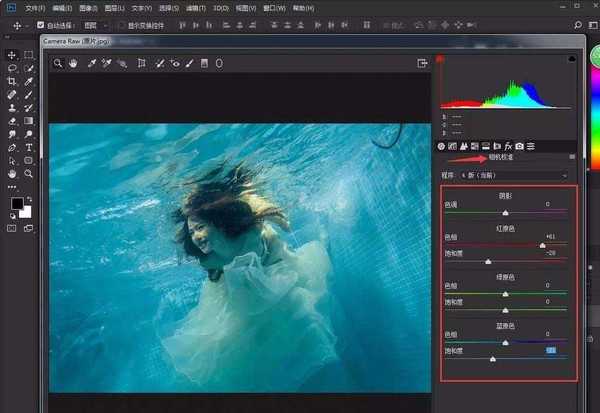Screen dimensions: 600x413
Task: Click the full screen toggle button
Action: [x=422, y=63]
